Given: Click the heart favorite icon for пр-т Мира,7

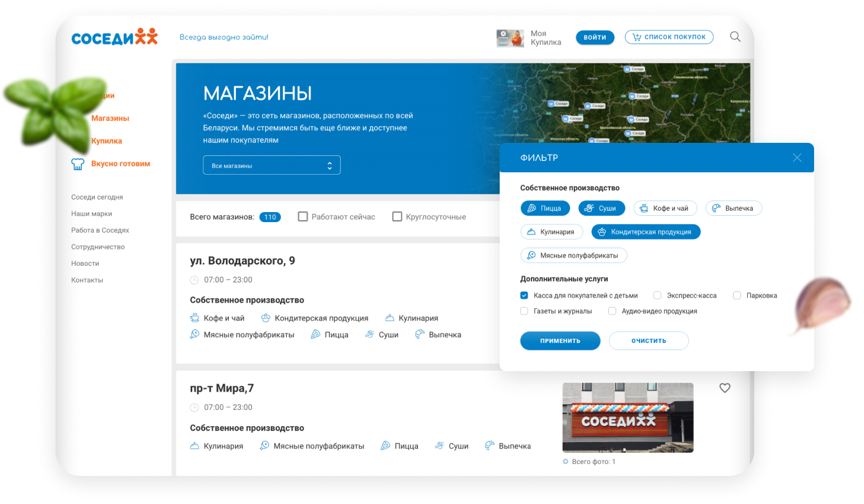Looking at the screenshot, I should [724, 388].
